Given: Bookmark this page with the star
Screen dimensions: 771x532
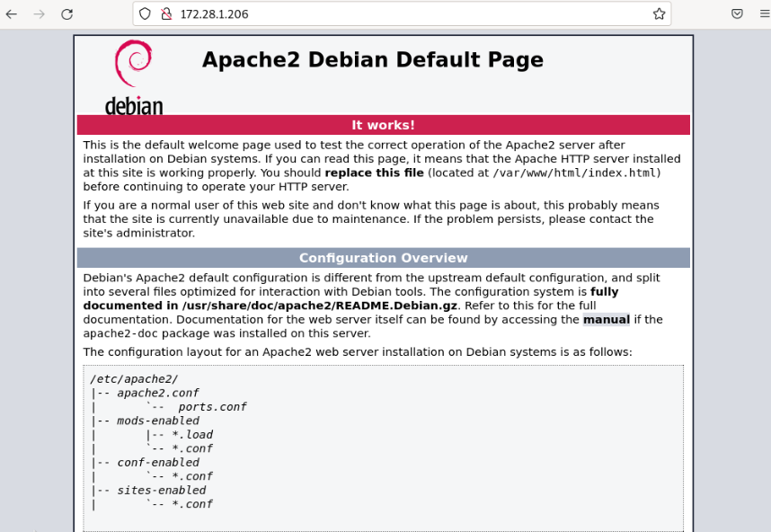Looking at the screenshot, I should [x=660, y=13].
